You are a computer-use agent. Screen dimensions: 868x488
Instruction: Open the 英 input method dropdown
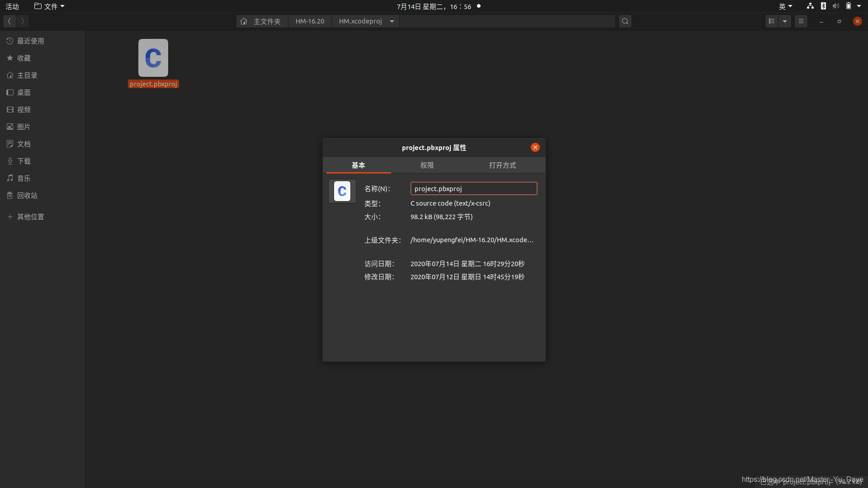(x=785, y=6)
